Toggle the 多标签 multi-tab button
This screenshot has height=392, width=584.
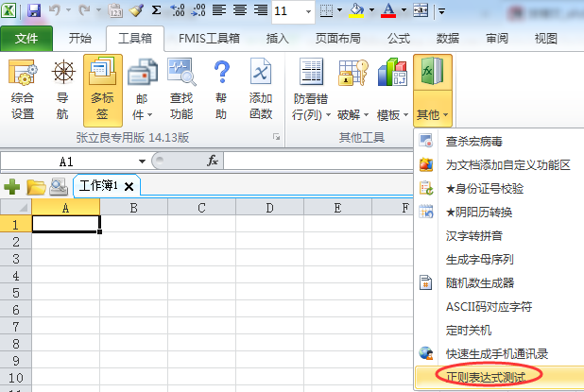102,90
